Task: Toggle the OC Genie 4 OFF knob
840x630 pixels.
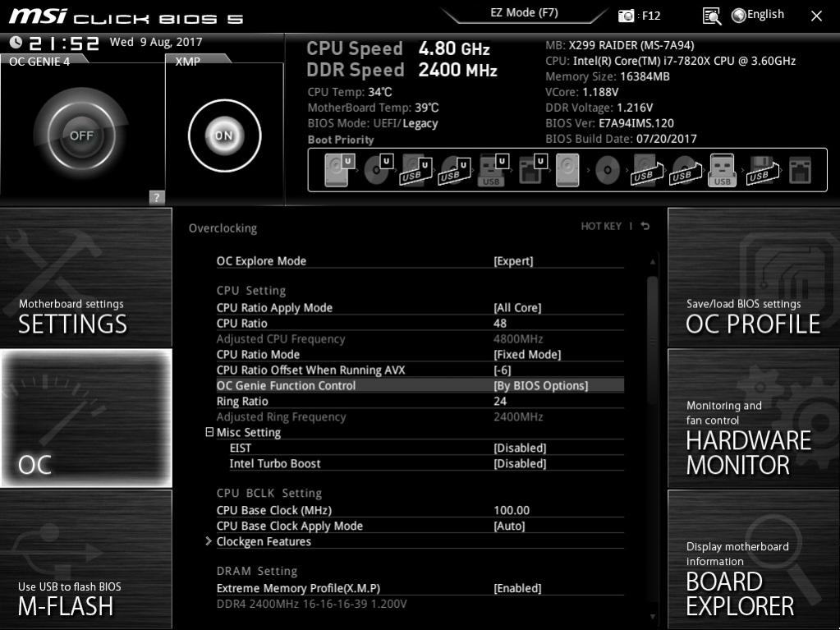Action: coord(81,136)
